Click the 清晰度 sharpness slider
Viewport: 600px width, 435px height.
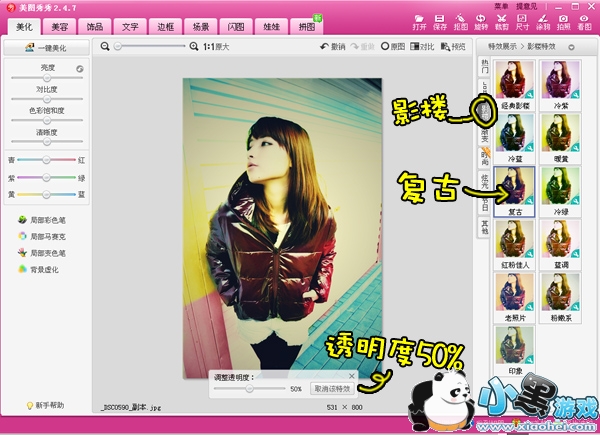coord(47,142)
